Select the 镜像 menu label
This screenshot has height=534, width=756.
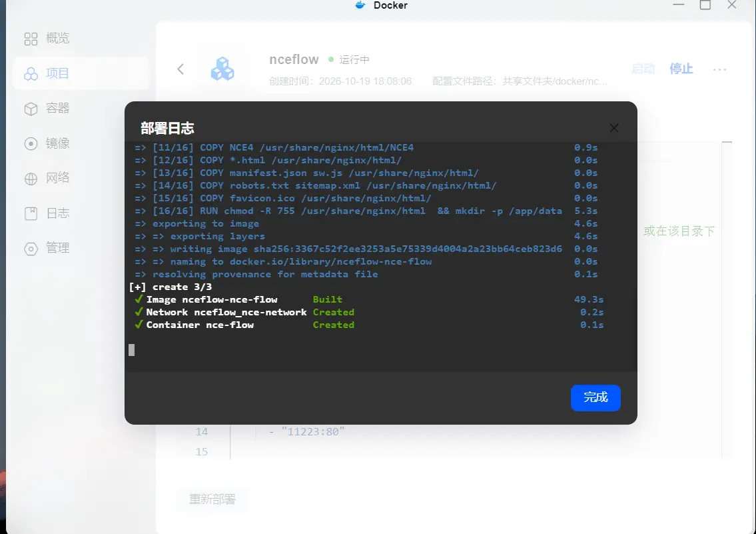(x=58, y=143)
